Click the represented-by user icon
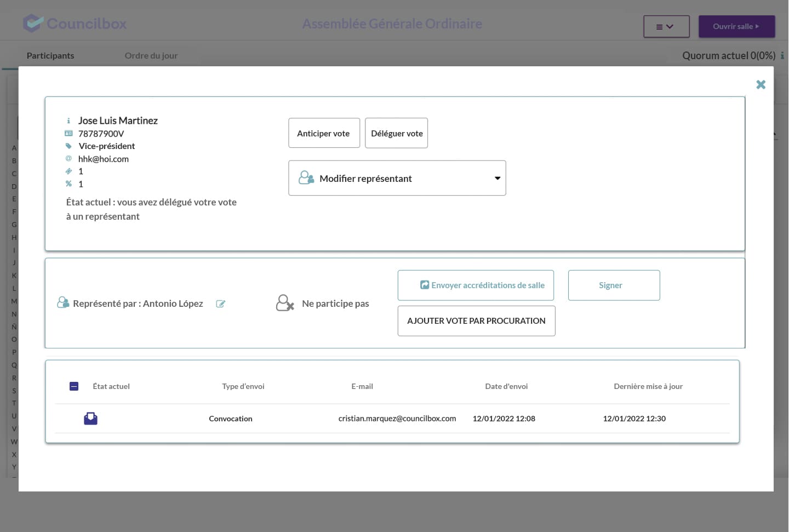The height and width of the screenshot is (532, 789). 63,303
